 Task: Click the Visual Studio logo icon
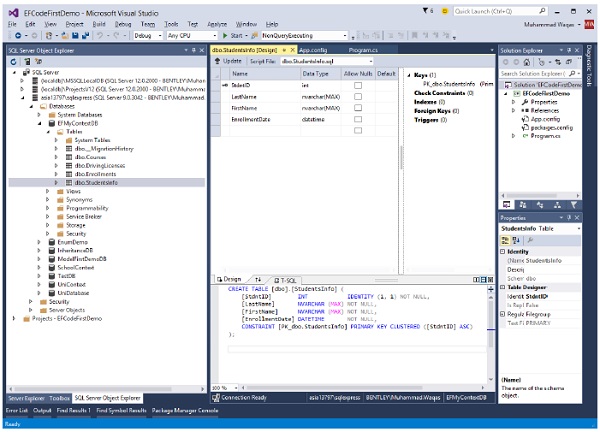point(13,13)
